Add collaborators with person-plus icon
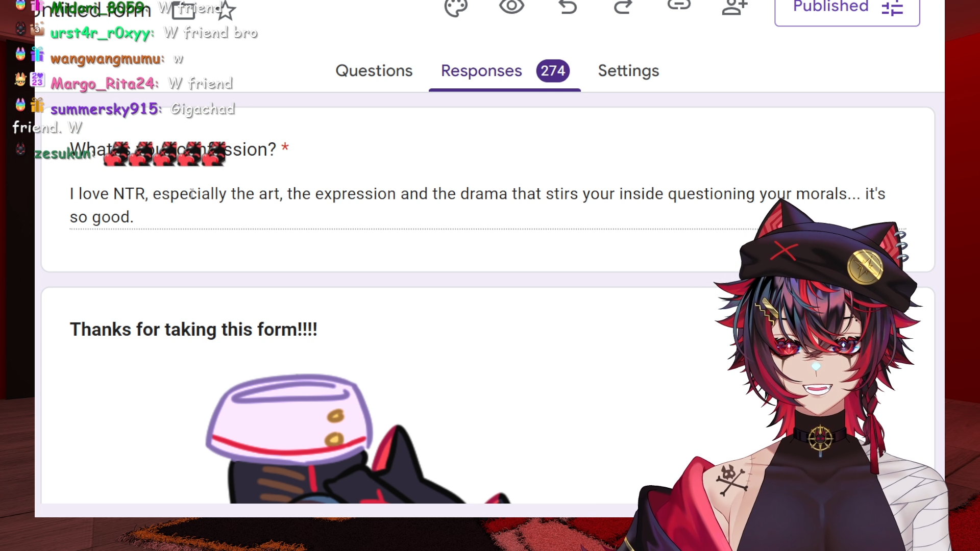 pos(734,7)
